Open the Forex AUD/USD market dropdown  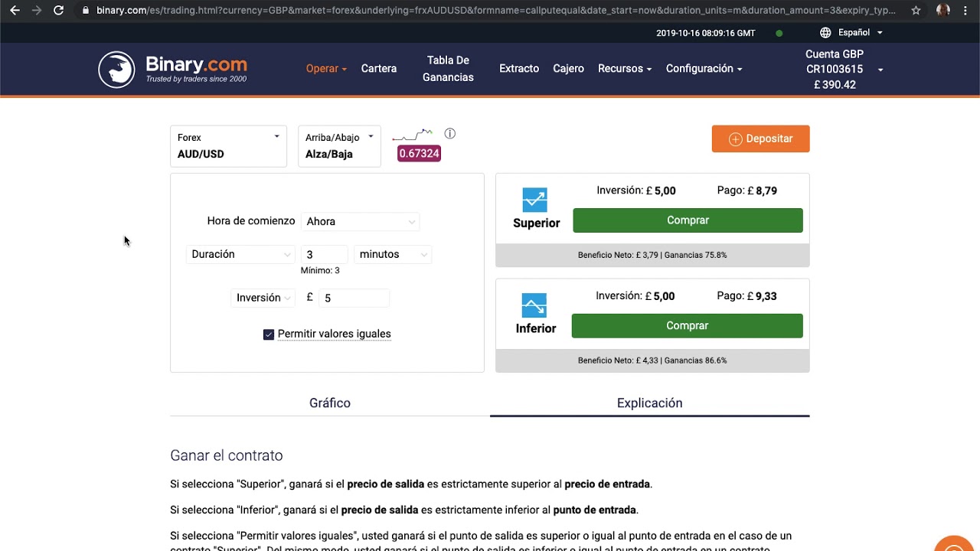tap(228, 145)
